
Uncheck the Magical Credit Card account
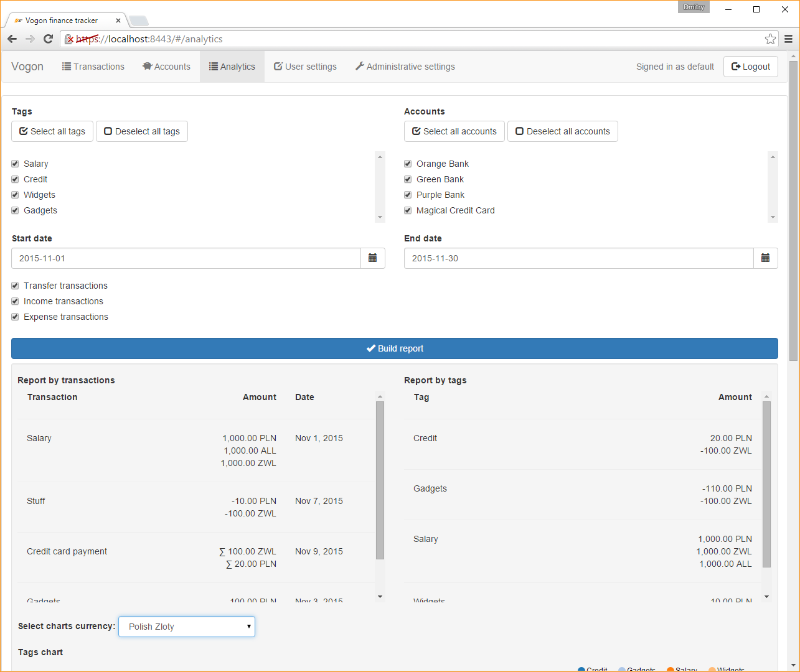pos(408,210)
